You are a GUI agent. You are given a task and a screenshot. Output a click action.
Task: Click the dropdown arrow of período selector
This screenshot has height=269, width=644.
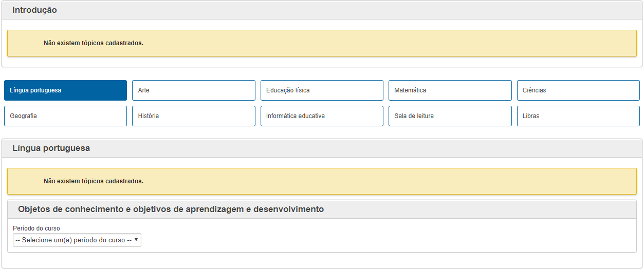[136, 240]
